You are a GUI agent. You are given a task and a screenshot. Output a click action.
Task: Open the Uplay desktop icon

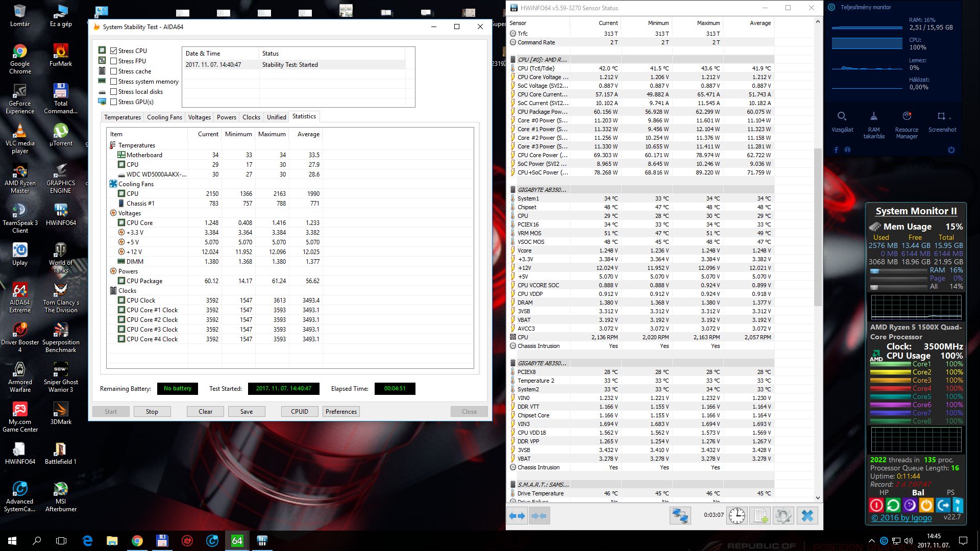(x=20, y=254)
